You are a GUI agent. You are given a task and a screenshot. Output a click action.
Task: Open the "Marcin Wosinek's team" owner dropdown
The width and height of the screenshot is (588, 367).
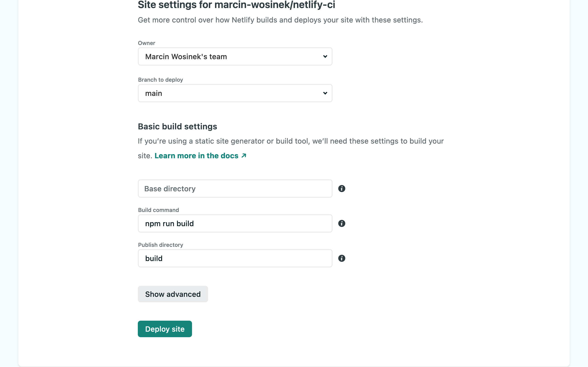click(x=235, y=57)
